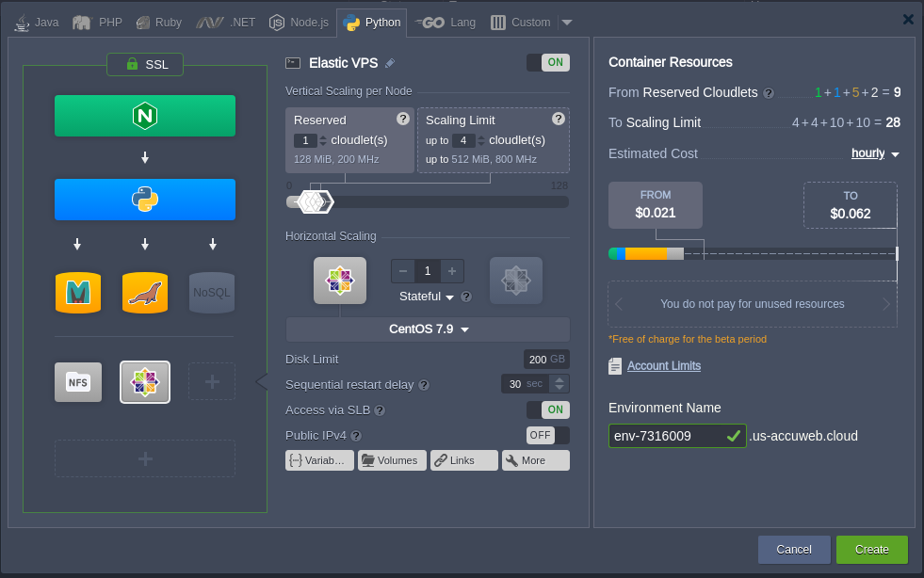Open the hourly estimated cost dropdown
The width and height of the screenshot is (924, 578).
pos(875,153)
